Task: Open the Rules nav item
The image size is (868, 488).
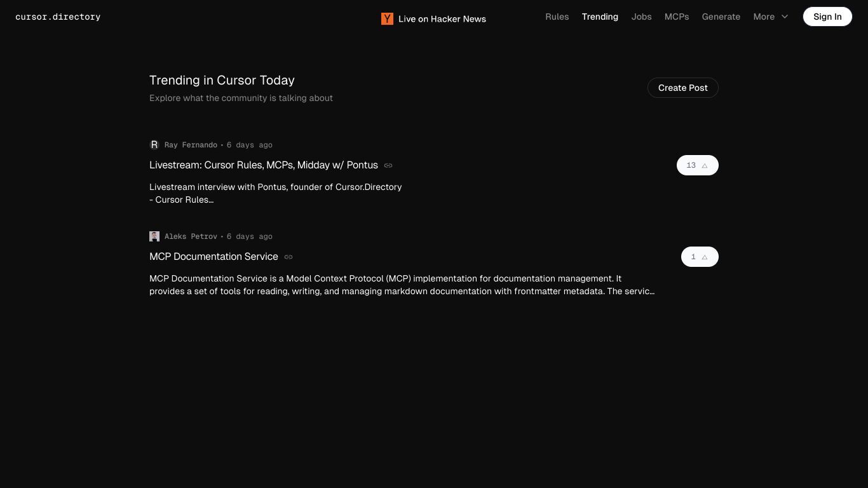Action: click(x=557, y=17)
